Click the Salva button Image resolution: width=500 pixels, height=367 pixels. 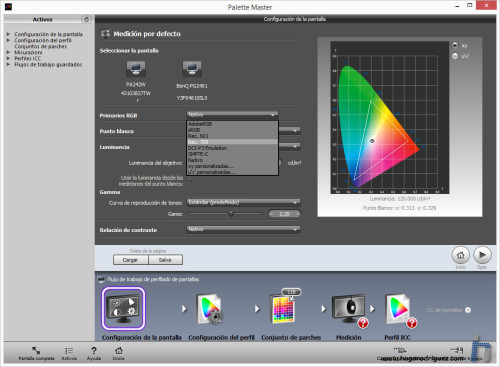click(x=165, y=260)
